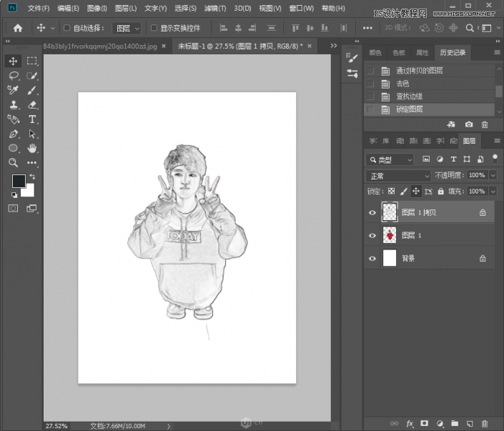Toggle the layer filter on/off switch
The width and height of the screenshot is (504, 431).
495,159
